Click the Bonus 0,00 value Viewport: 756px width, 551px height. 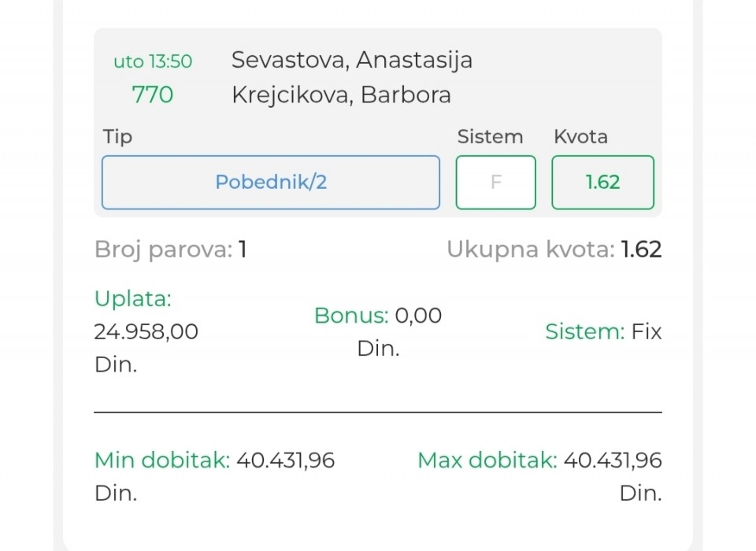tap(418, 316)
